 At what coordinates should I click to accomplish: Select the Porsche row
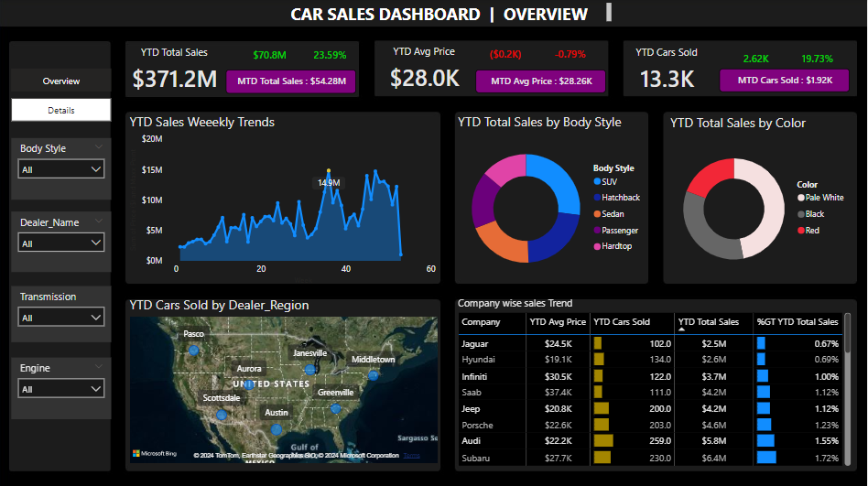point(650,425)
